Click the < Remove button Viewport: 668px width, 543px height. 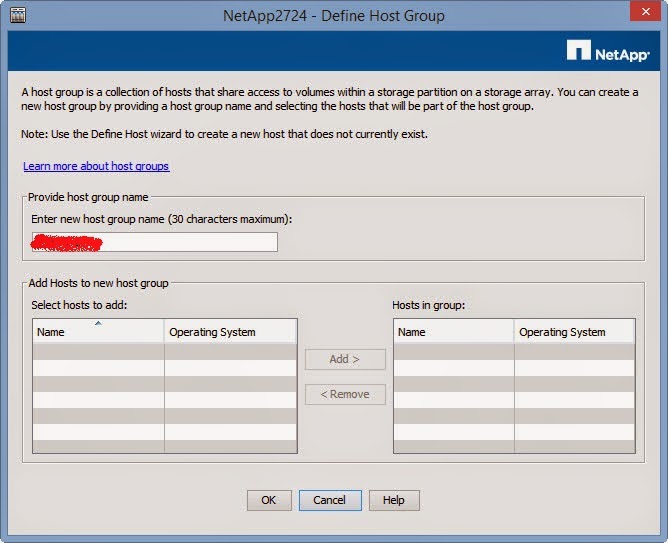point(345,394)
